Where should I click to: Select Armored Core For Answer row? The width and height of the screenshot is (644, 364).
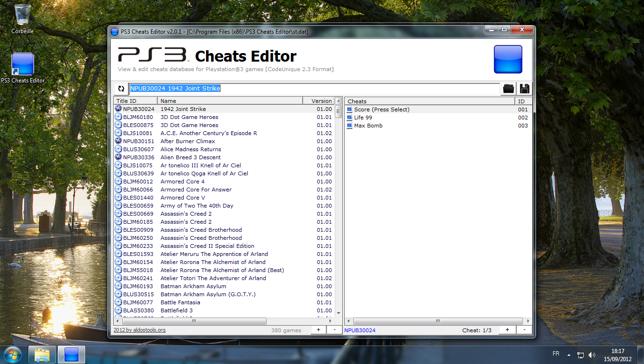pyautogui.click(x=224, y=190)
